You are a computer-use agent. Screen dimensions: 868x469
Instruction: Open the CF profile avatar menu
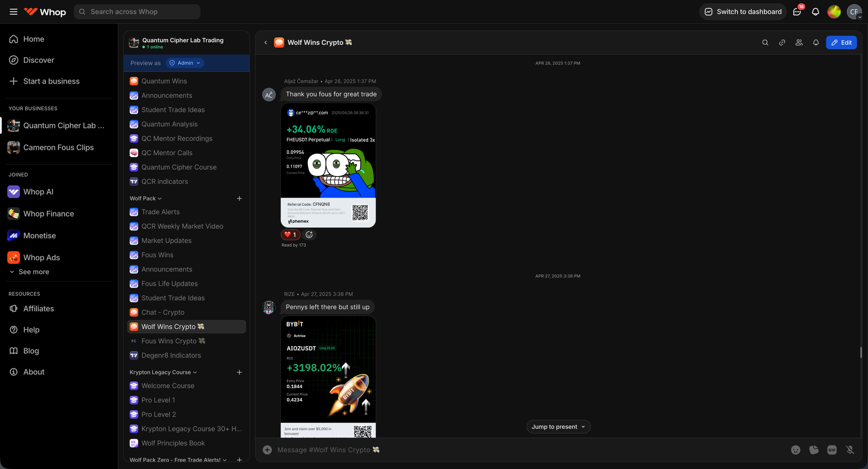854,12
